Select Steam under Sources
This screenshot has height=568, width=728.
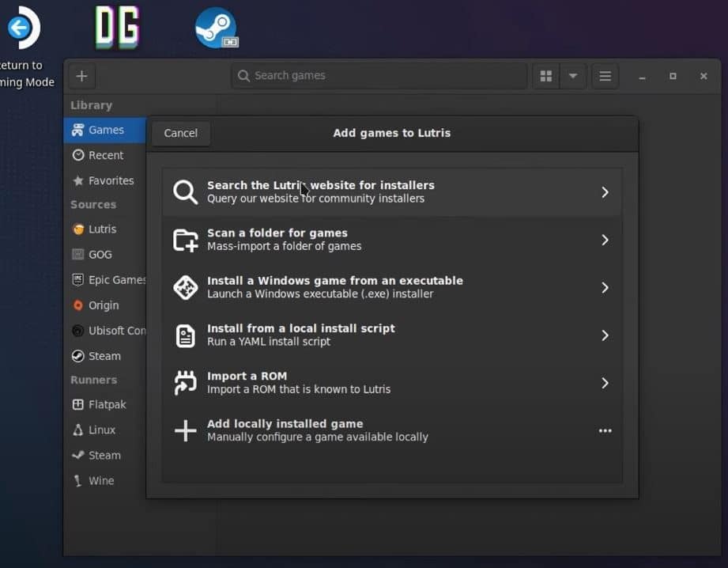point(105,356)
